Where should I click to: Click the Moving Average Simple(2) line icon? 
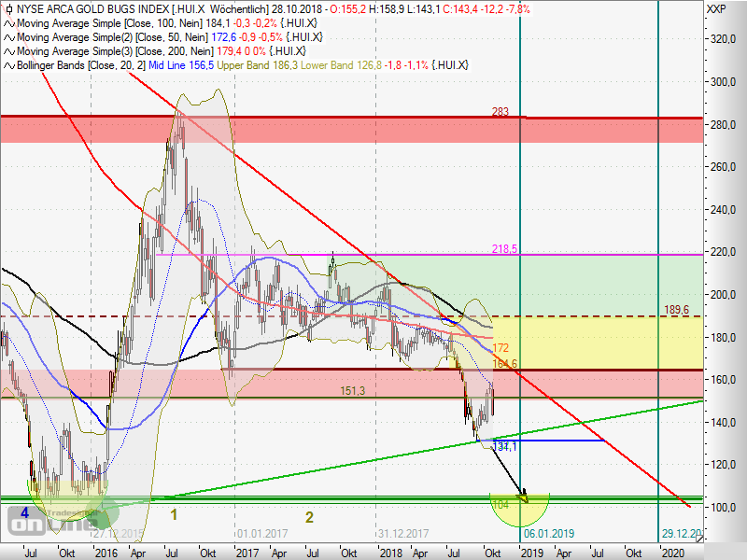(8, 36)
